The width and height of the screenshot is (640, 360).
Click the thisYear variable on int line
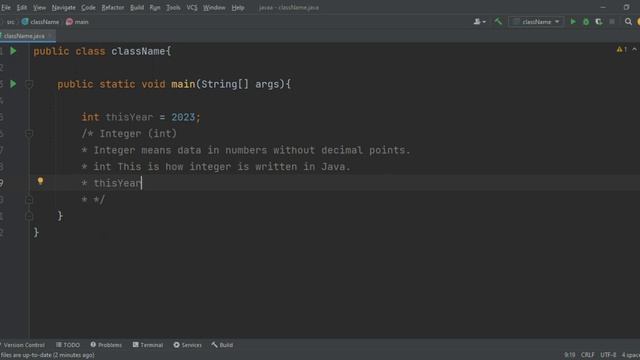[129, 117]
